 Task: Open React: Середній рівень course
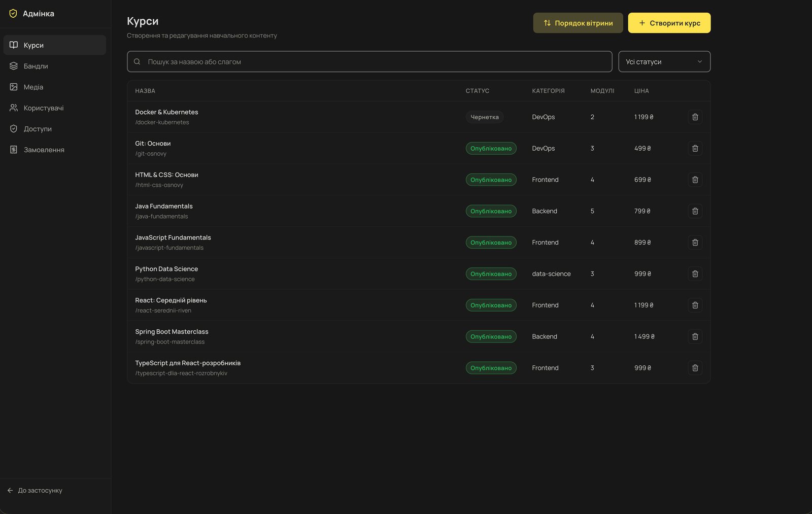point(171,300)
